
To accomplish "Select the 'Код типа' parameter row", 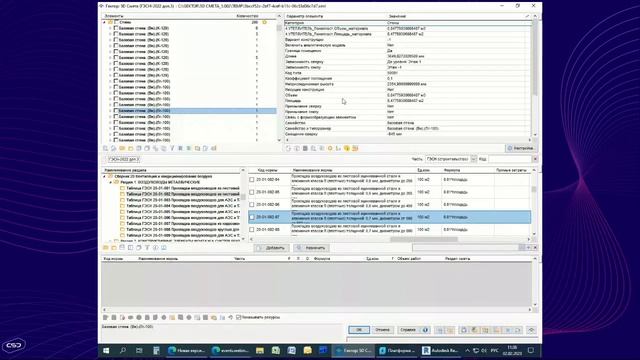I will coord(407,73).
